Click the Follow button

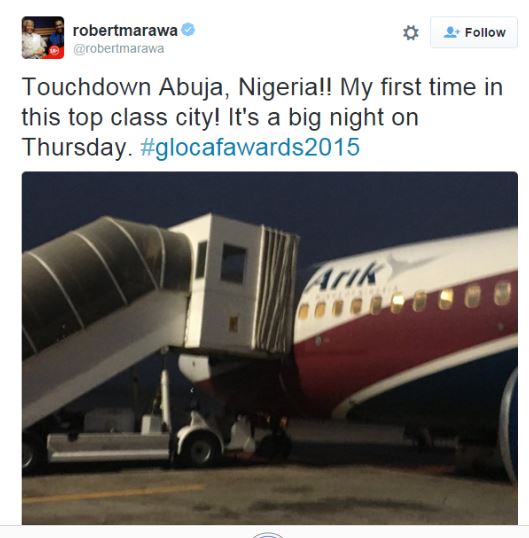point(474,32)
